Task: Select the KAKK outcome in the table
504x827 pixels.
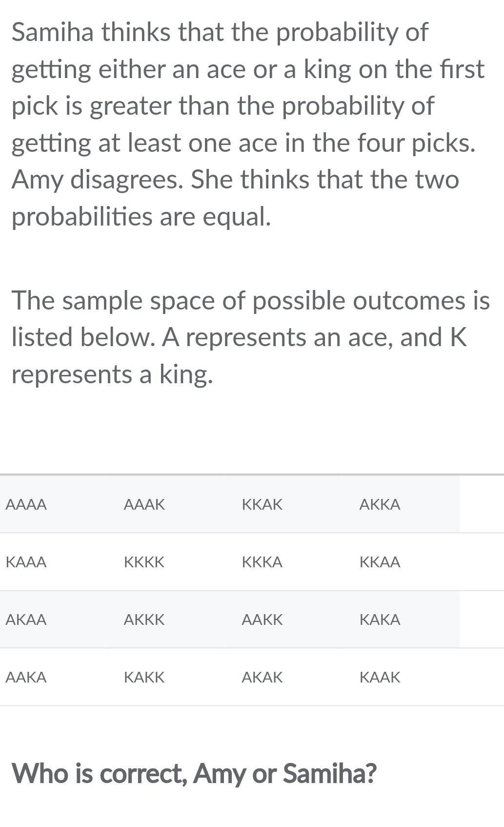Action: click(x=144, y=677)
